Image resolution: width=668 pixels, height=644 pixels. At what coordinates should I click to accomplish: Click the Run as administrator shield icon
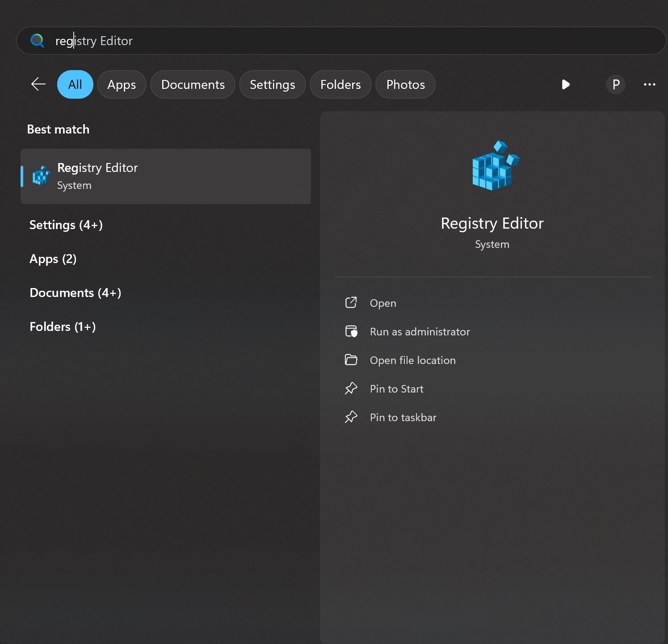coord(351,331)
